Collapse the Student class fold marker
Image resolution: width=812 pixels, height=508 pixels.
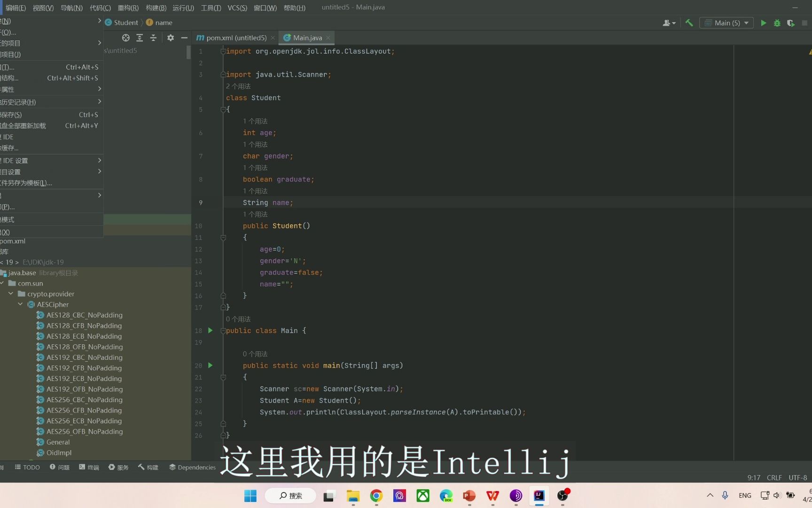coord(223,109)
